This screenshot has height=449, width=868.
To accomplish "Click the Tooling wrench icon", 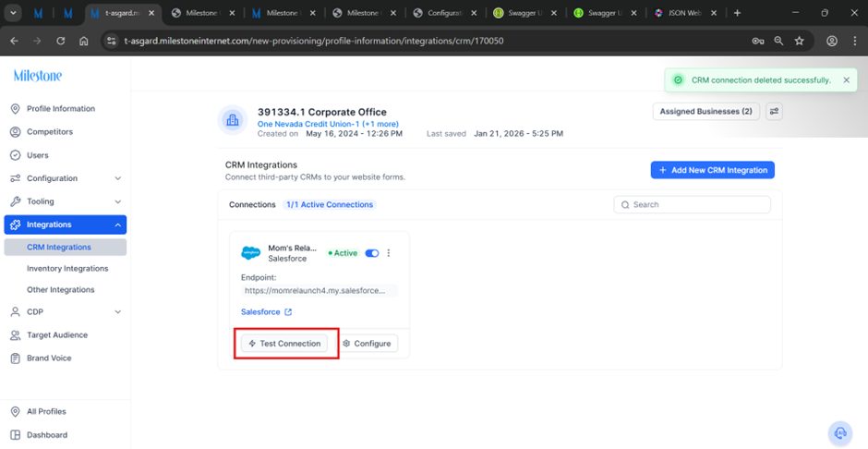I will pyautogui.click(x=16, y=201).
